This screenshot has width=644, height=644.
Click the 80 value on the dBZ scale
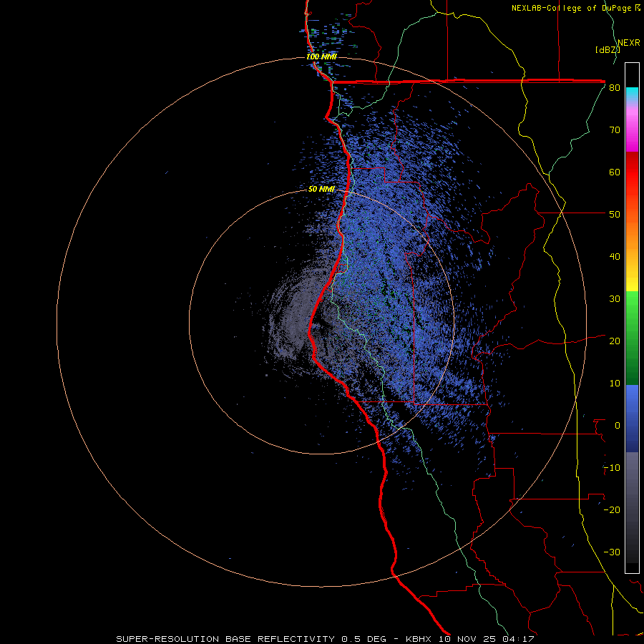coord(615,88)
